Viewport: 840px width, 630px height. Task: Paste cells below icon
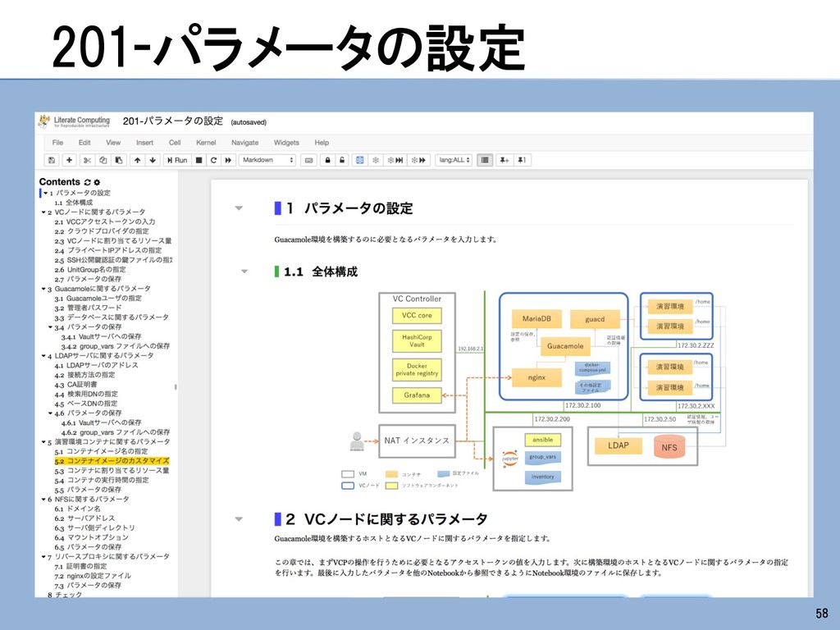pyautogui.click(x=118, y=160)
